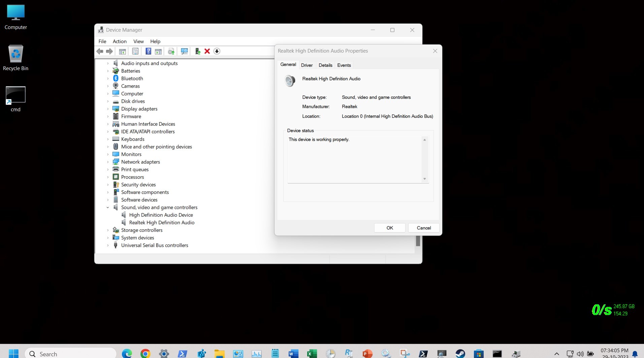Screen dimensions: 644x358
Task: Select the Recycle Bin desktop icon
Action: pyautogui.click(x=16, y=58)
